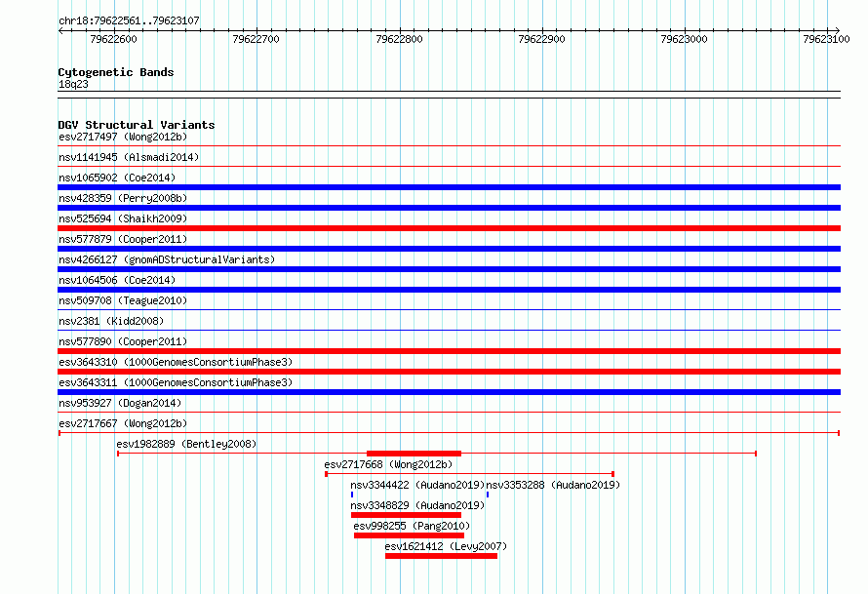Click the blue bar under nsv1065902
Viewport: 868px width, 594px height.
449,187
